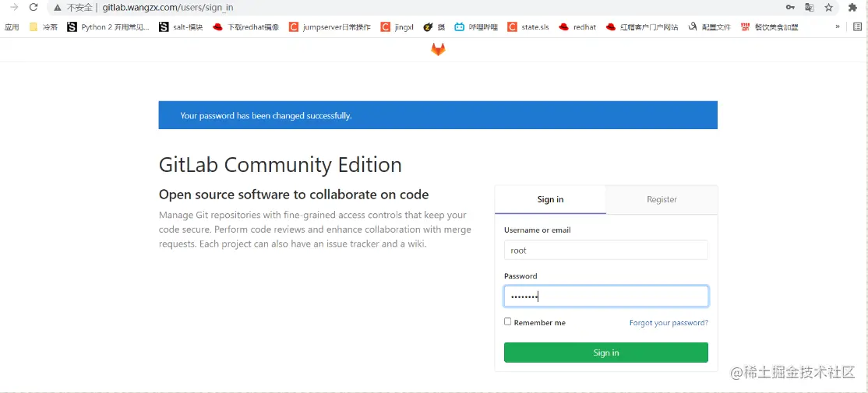Click the Username or email field
Image resolution: width=868 pixels, height=393 pixels.
[x=605, y=250]
